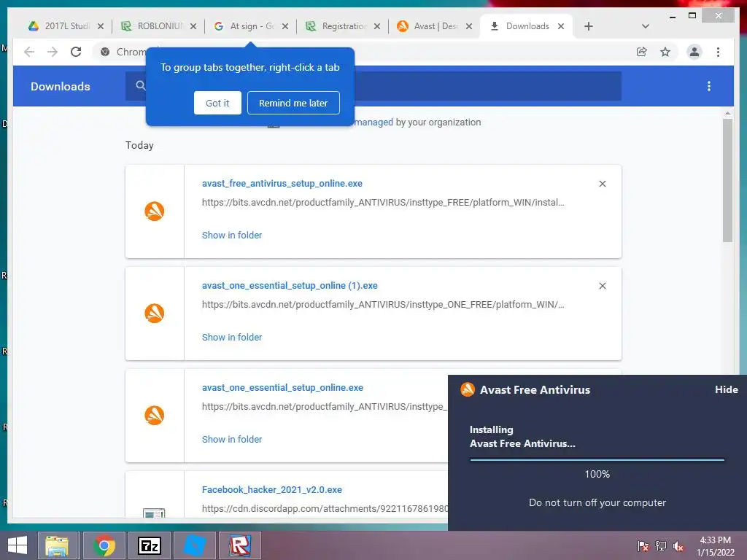Focus the search downloads field
This screenshot has width=747, height=560.
pos(373,86)
